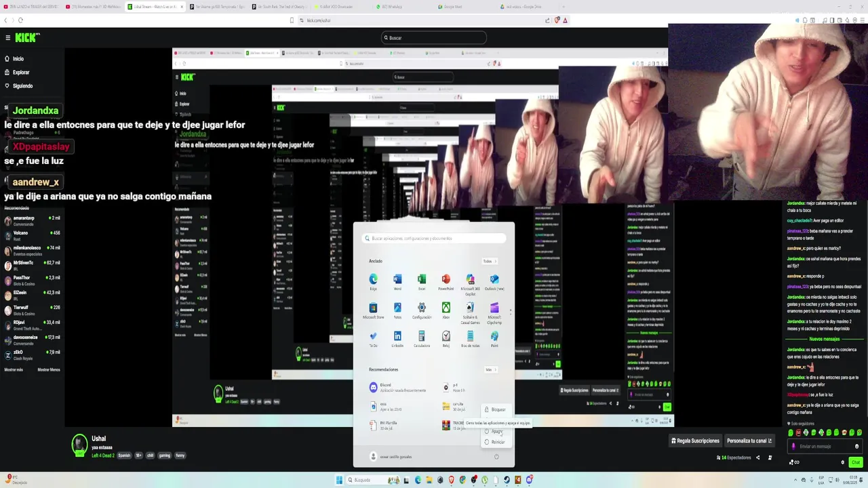Expand Más recommendations in Start menu
The image size is (868, 488).
[490, 369]
